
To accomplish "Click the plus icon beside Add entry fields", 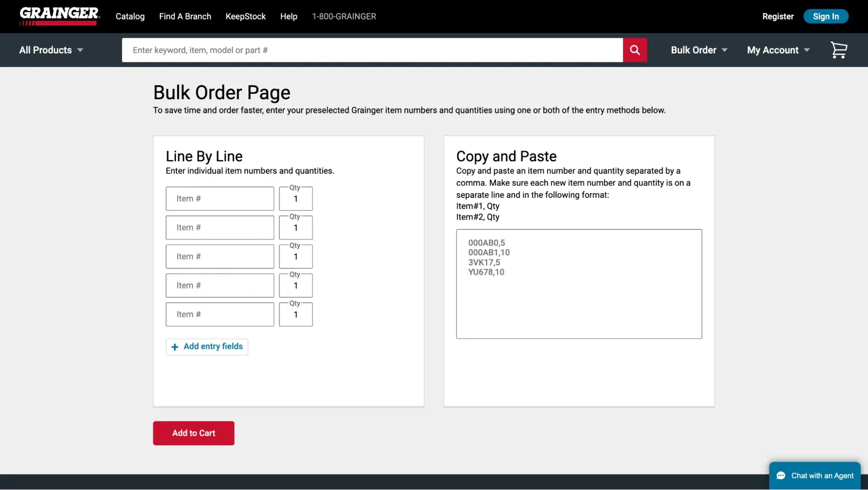I will [x=175, y=347].
